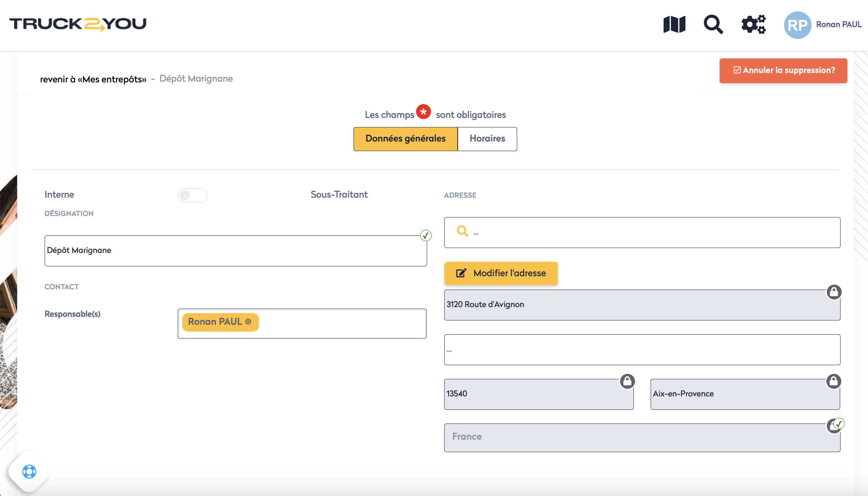The height and width of the screenshot is (496, 868).
Task: Click lock icon on postal code field
Action: [x=627, y=381]
